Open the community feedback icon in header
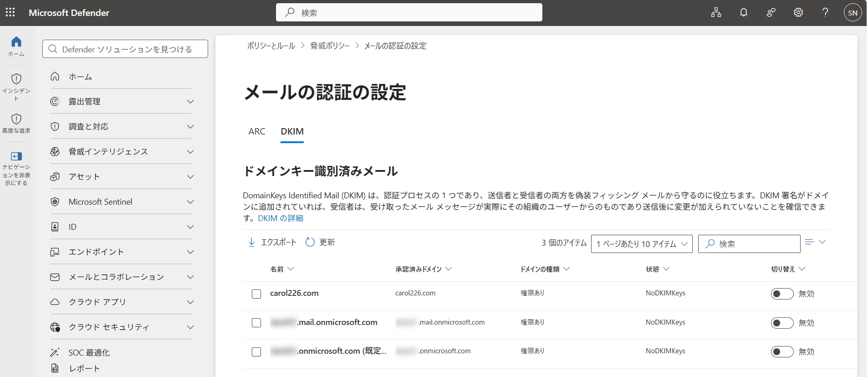Image resolution: width=868 pixels, height=377 pixels. click(771, 12)
